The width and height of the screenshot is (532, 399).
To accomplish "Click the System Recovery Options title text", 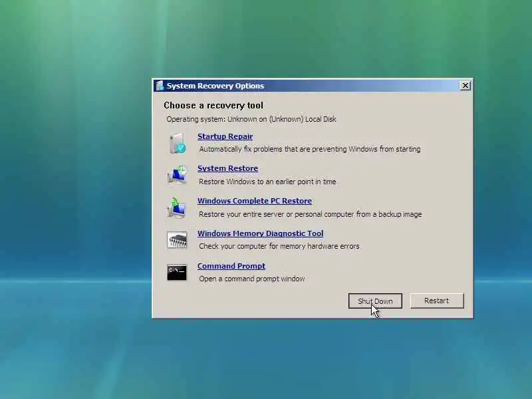I will [x=215, y=86].
